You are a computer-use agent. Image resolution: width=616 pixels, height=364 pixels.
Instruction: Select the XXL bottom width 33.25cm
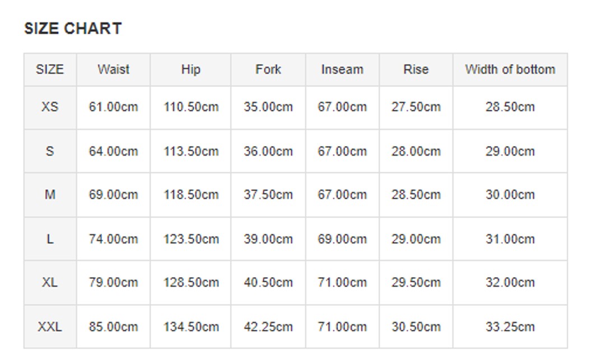[510, 326]
